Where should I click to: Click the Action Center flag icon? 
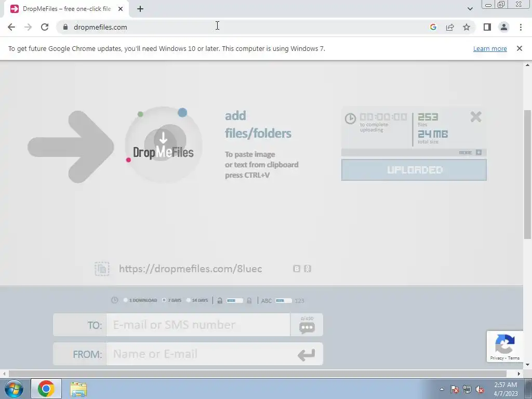click(x=455, y=389)
